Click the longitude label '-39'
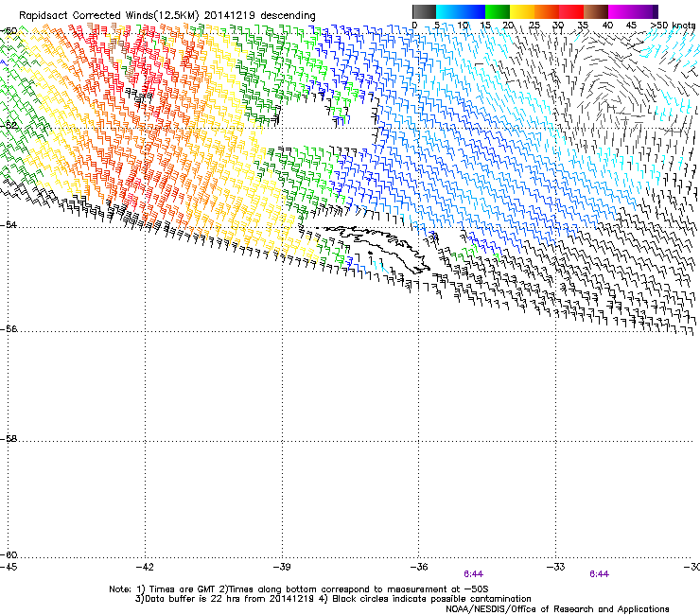The width and height of the screenshot is (700, 615). [x=282, y=567]
